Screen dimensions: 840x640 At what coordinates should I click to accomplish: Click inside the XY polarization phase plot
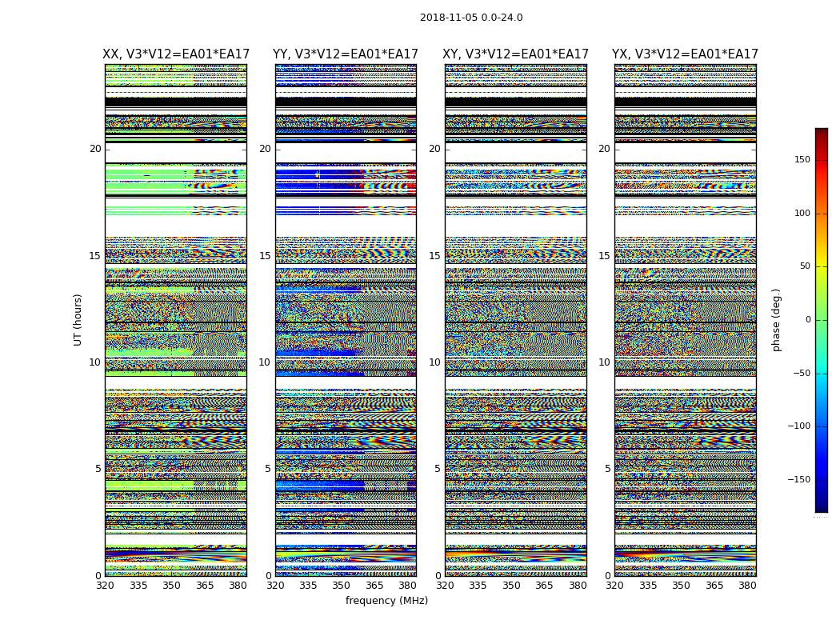[515, 320]
